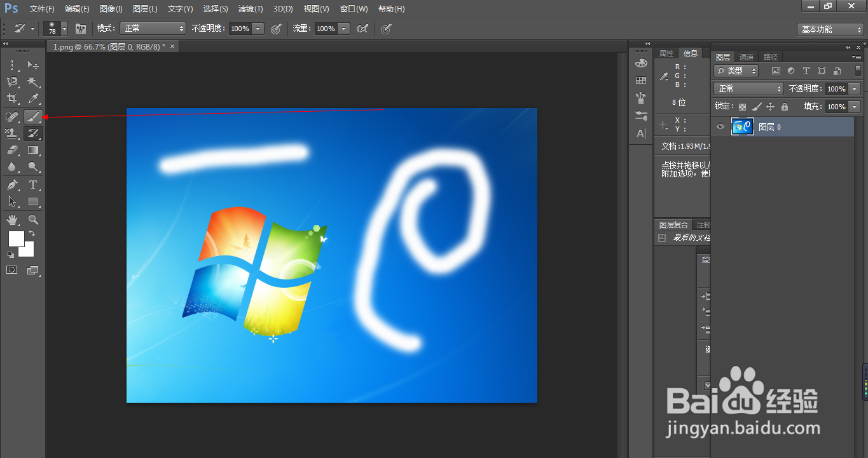868x458 pixels.
Task: Select the Marquee selection tool
Action: 12,65
